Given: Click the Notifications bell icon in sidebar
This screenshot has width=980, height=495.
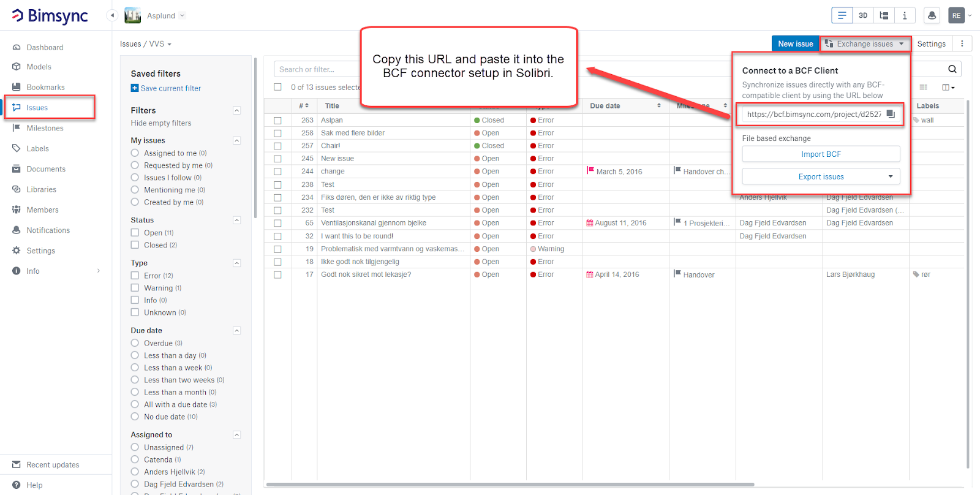Looking at the screenshot, I should pyautogui.click(x=17, y=230).
